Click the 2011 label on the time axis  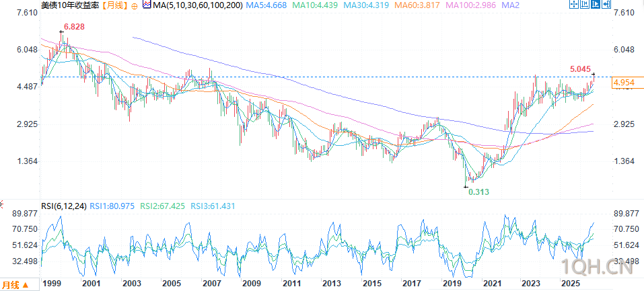[291, 284]
